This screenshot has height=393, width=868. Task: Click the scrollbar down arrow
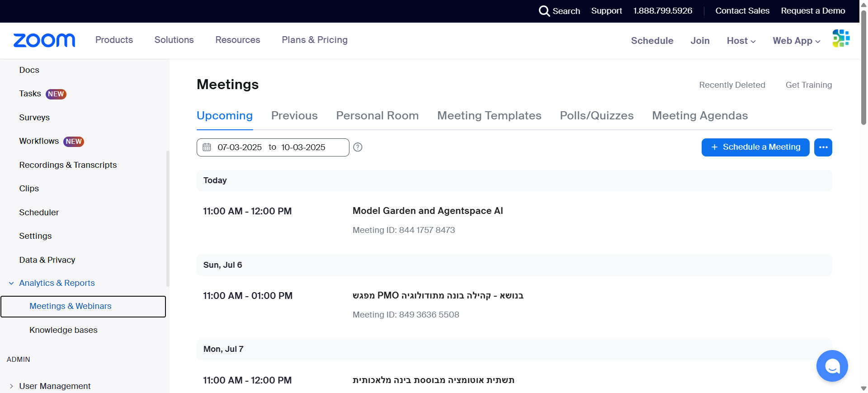[863, 388]
